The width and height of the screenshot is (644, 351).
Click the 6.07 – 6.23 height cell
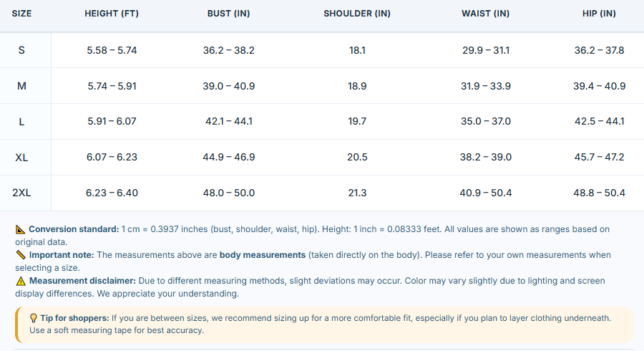pos(112,158)
